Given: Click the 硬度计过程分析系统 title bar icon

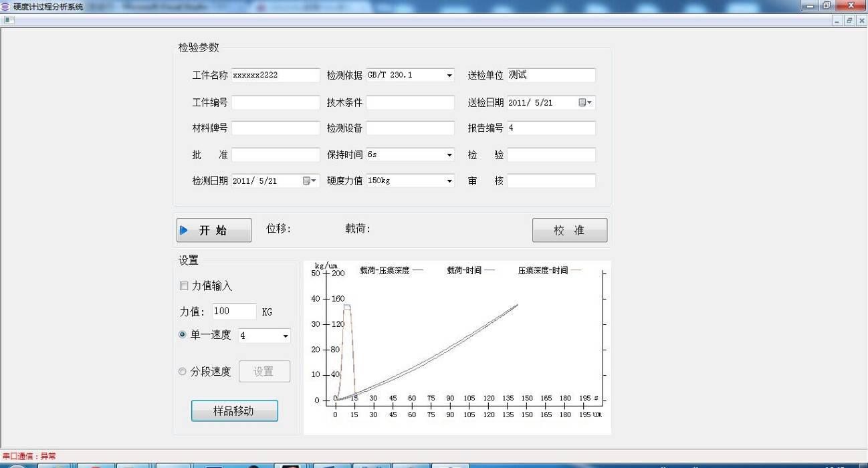Looking at the screenshot, I should point(6,6).
